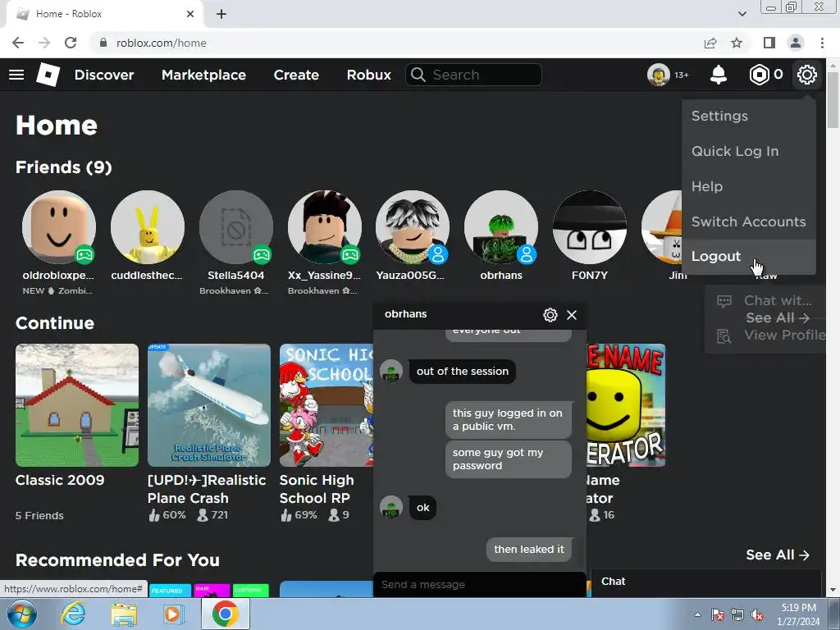Click See All for Recommended
The image size is (840, 630).
tap(778, 555)
